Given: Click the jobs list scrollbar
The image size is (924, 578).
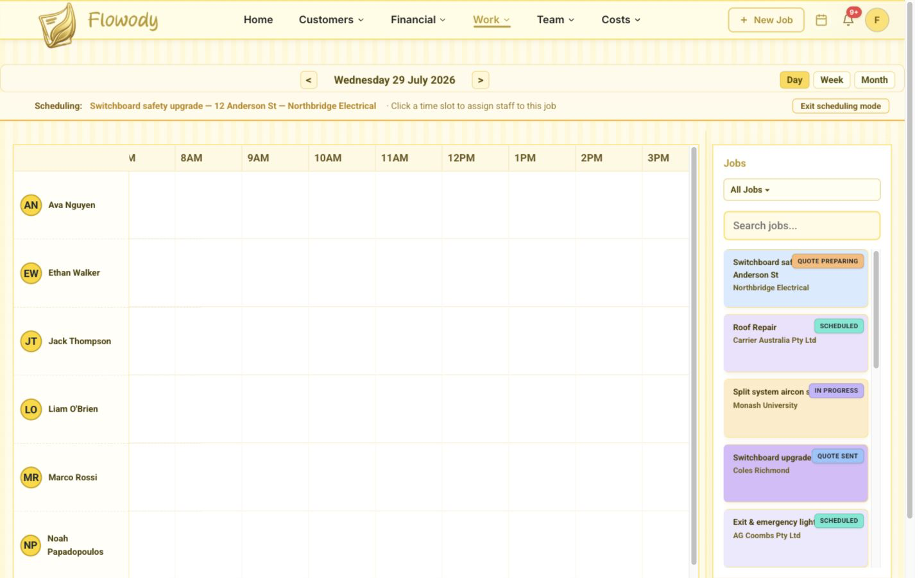Looking at the screenshot, I should pyautogui.click(x=876, y=310).
